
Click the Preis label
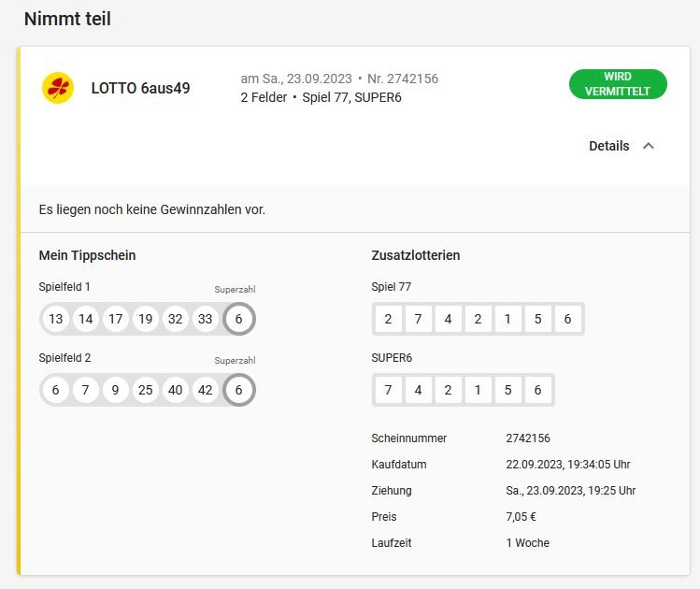[384, 517]
